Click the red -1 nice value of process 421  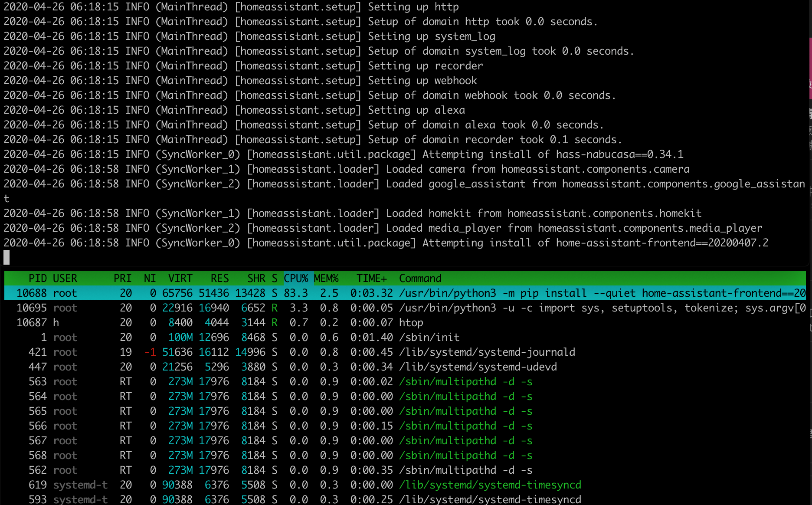tap(150, 352)
